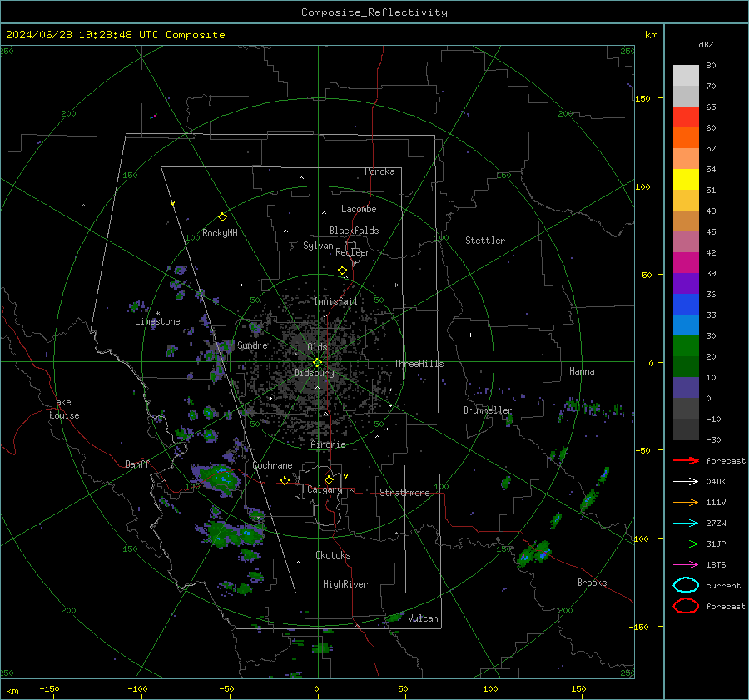Click the Olds label
This screenshot has width=749, height=700.
click(317, 347)
